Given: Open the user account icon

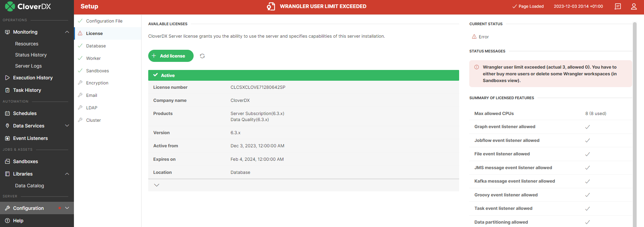Looking at the screenshot, I should (634, 6).
